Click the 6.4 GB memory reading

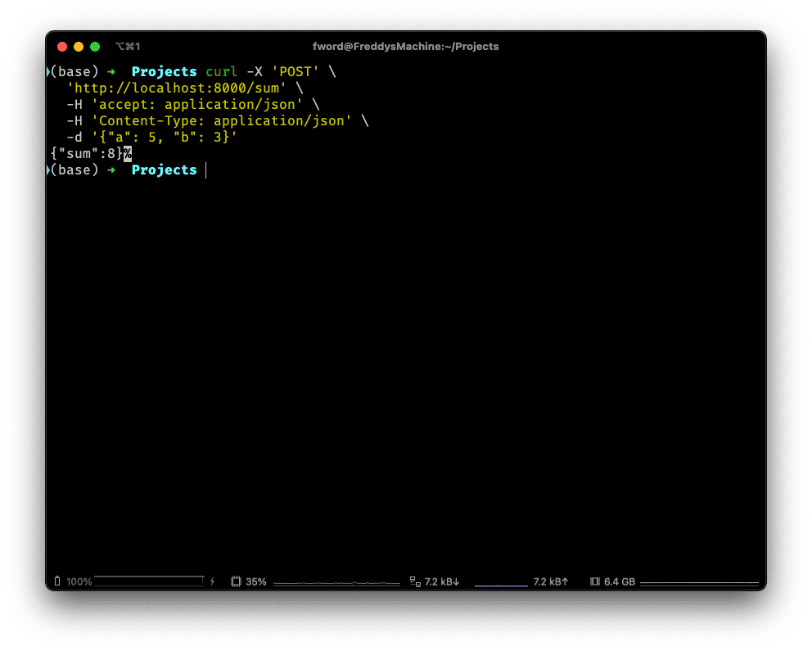[x=620, y=581]
